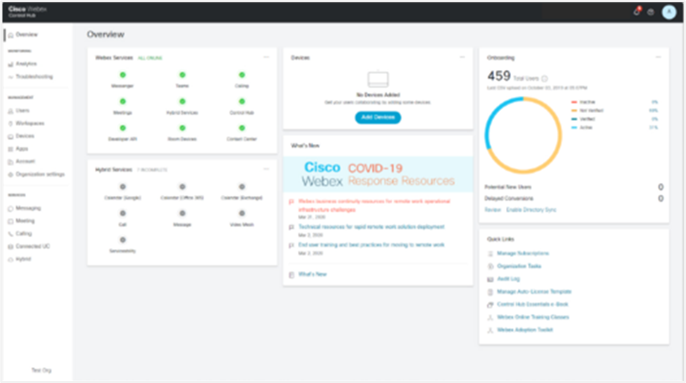Click info icon beside Total Users
Viewport: 686px width, 383px height.
click(544, 79)
